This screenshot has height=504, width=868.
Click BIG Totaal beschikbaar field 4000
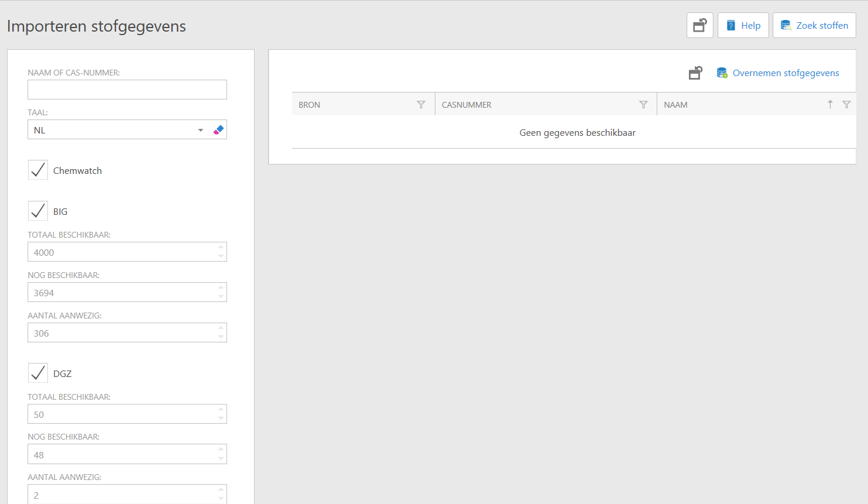127,252
